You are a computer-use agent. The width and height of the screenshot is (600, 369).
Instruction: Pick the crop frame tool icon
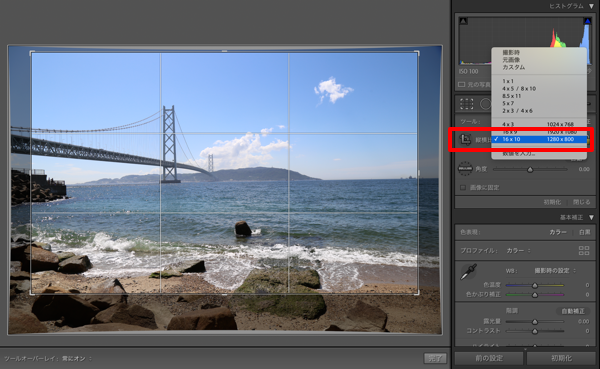pos(465,139)
